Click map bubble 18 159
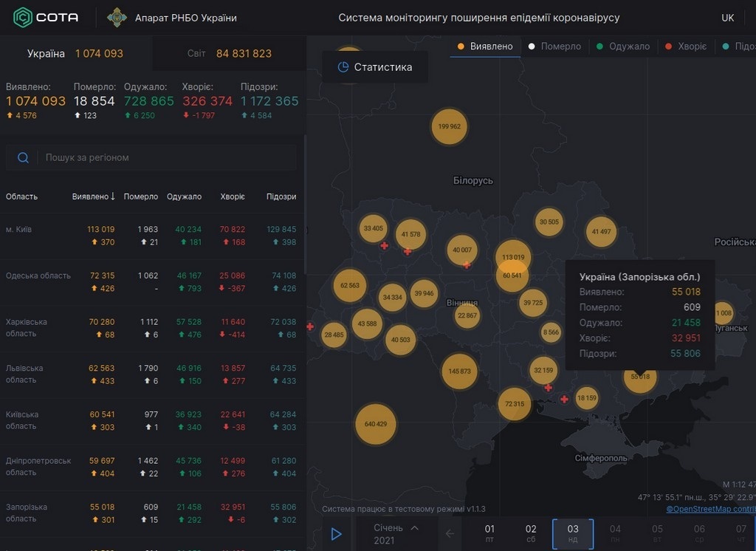This screenshot has width=756, height=551. [x=587, y=398]
